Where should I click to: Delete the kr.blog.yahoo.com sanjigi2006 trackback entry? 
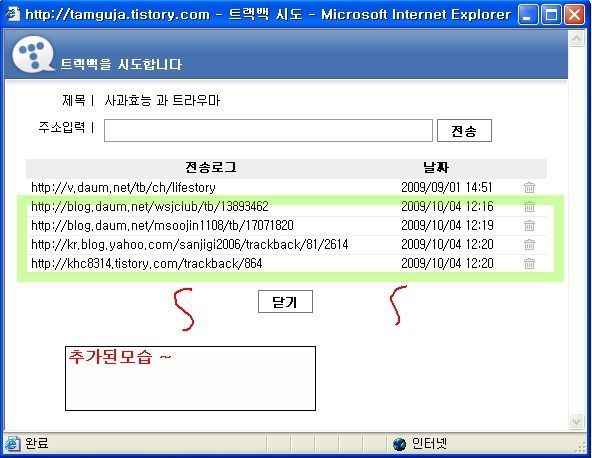[x=529, y=244]
